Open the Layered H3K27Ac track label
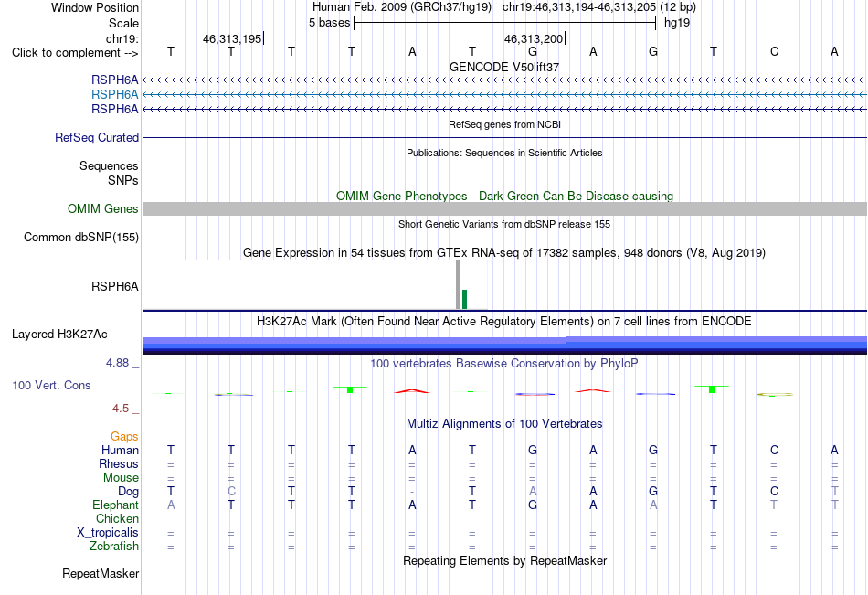This screenshot has height=595, width=868. coord(59,335)
